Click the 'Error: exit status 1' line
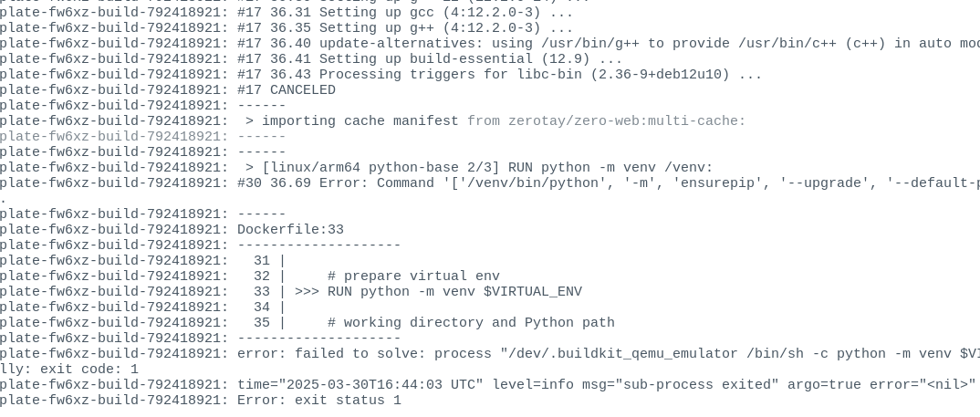Viewport: 980px width, 417px height. coord(318,401)
